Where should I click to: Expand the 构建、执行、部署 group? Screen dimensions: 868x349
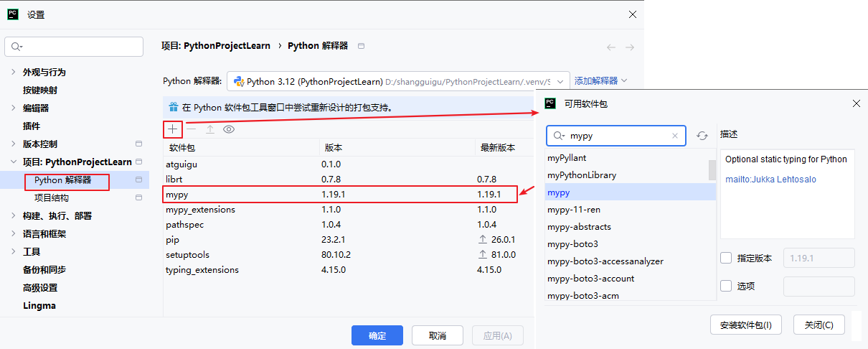tap(13, 215)
